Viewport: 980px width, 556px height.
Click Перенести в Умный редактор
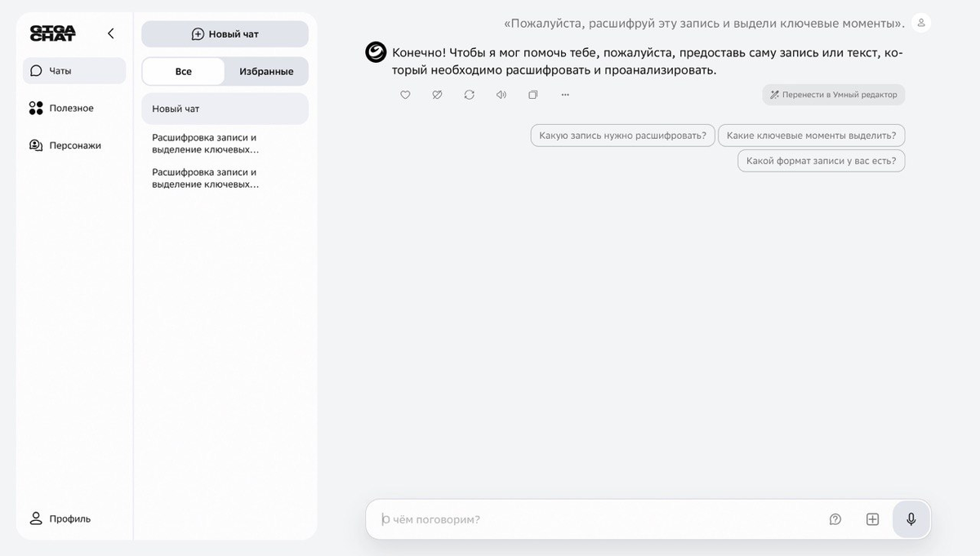pos(834,95)
